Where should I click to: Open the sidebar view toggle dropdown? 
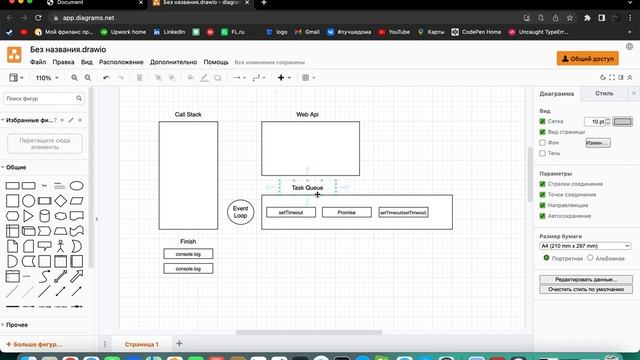coord(16,78)
